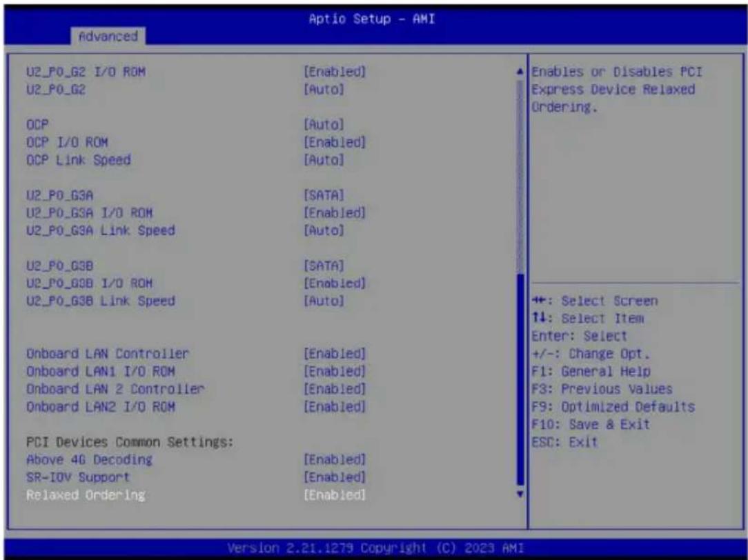
Task: Open U2_P0_G3B Link Speed Auto value
Action: 324,301
